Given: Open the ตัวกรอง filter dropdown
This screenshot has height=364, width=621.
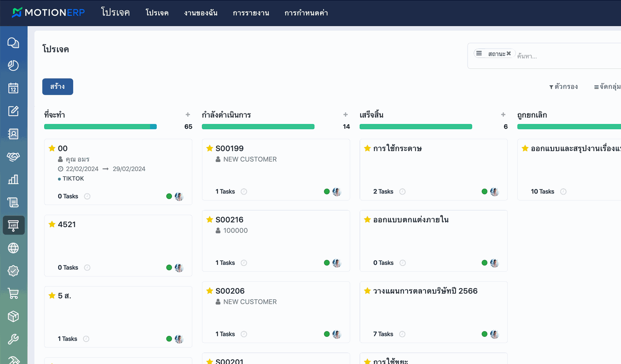Looking at the screenshot, I should coord(563,87).
